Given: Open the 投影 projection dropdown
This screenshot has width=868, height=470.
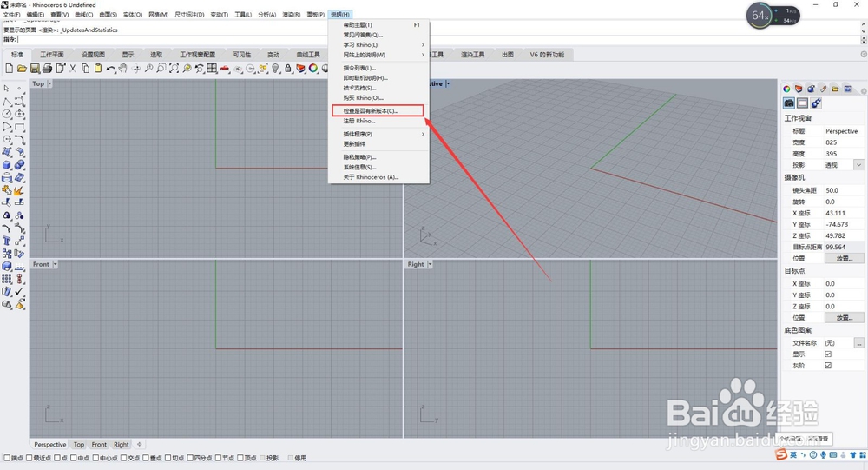Looking at the screenshot, I should (858, 165).
